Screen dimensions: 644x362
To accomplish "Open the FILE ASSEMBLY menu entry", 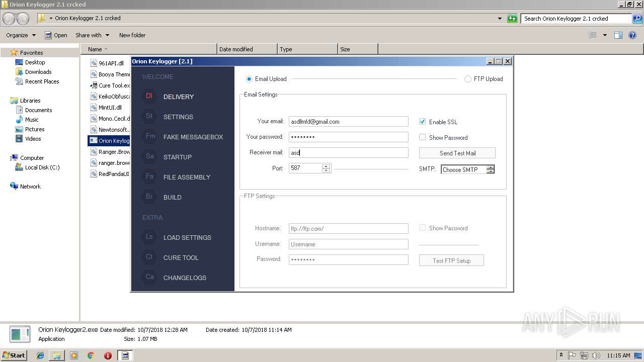I will (x=187, y=177).
